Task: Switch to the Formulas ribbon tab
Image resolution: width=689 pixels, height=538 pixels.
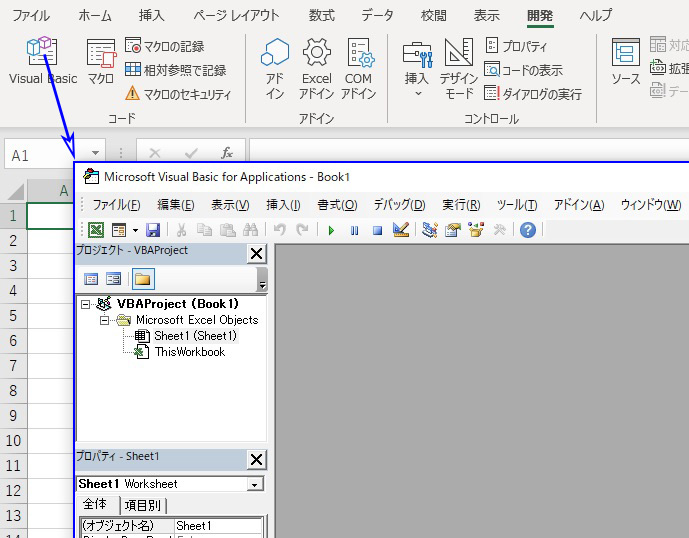Action: click(x=322, y=15)
